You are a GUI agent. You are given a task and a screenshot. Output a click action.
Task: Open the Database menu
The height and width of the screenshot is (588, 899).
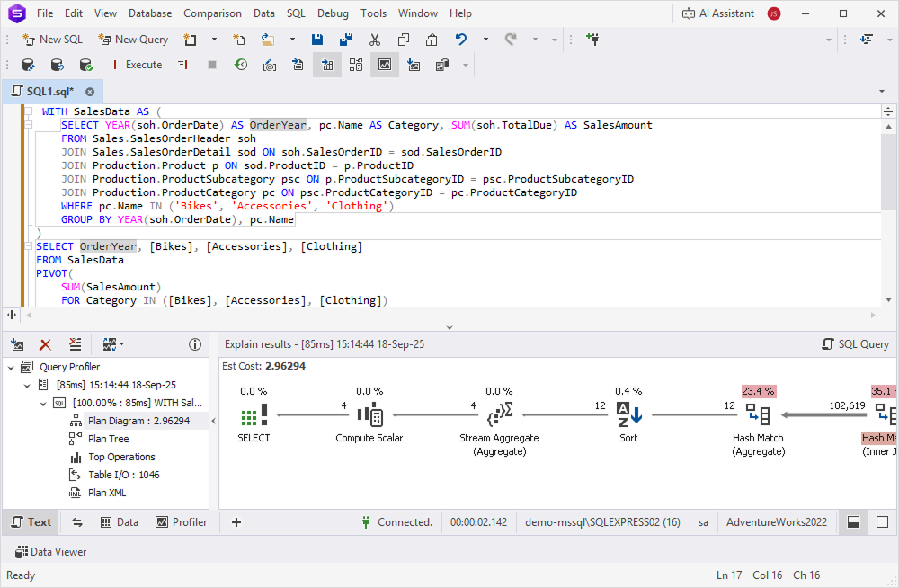(x=149, y=13)
